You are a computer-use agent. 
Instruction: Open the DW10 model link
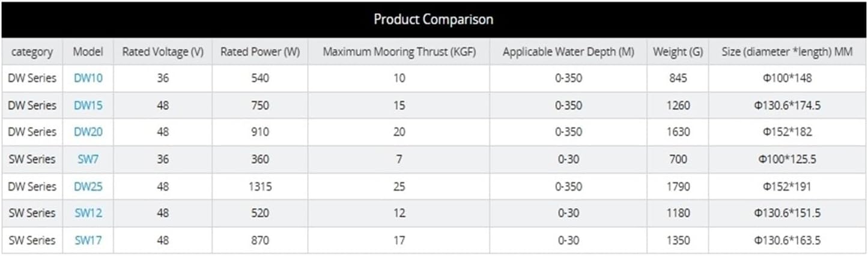88,78
